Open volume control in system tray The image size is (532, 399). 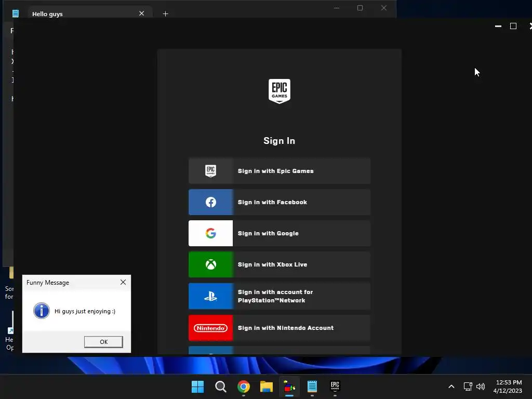pos(481,387)
